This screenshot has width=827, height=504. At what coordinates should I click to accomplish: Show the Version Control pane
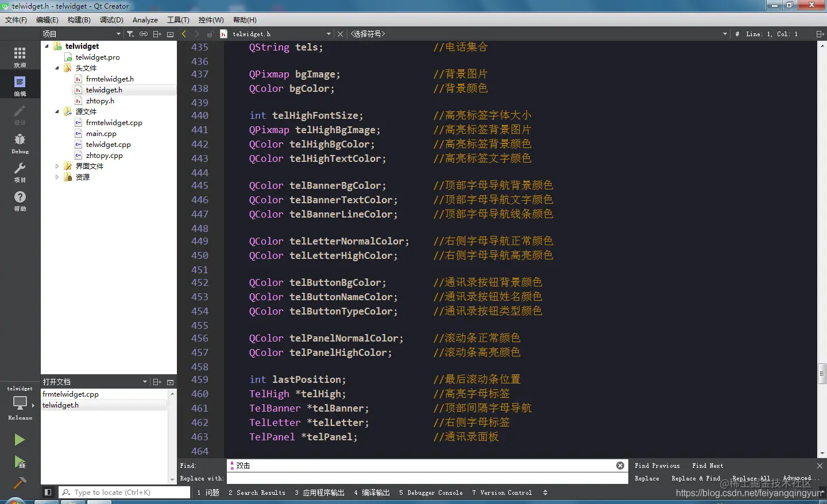click(x=502, y=493)
